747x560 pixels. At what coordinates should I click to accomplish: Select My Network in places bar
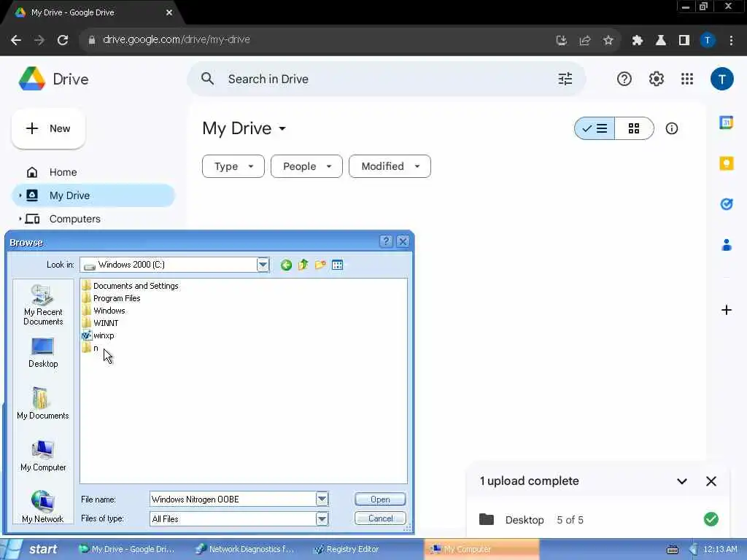pos(43,507)
